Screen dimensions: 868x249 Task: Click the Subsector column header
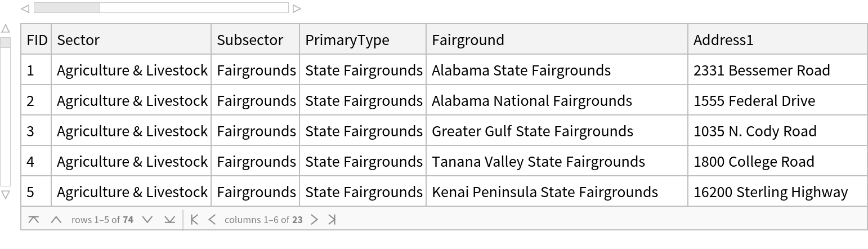255,40
